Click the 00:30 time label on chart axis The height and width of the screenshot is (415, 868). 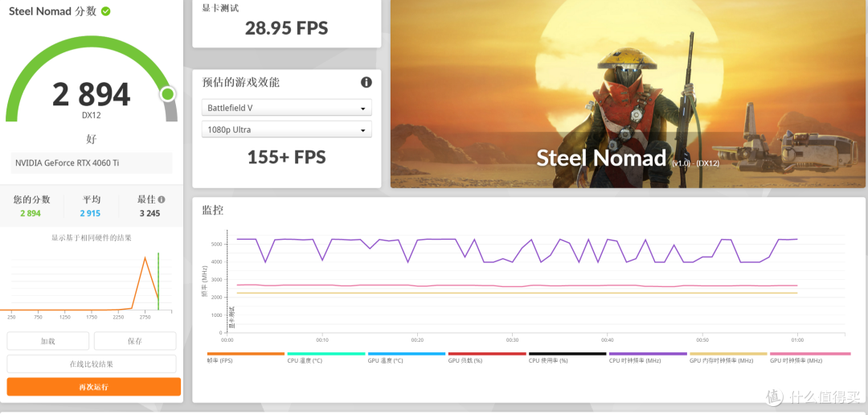512,339
